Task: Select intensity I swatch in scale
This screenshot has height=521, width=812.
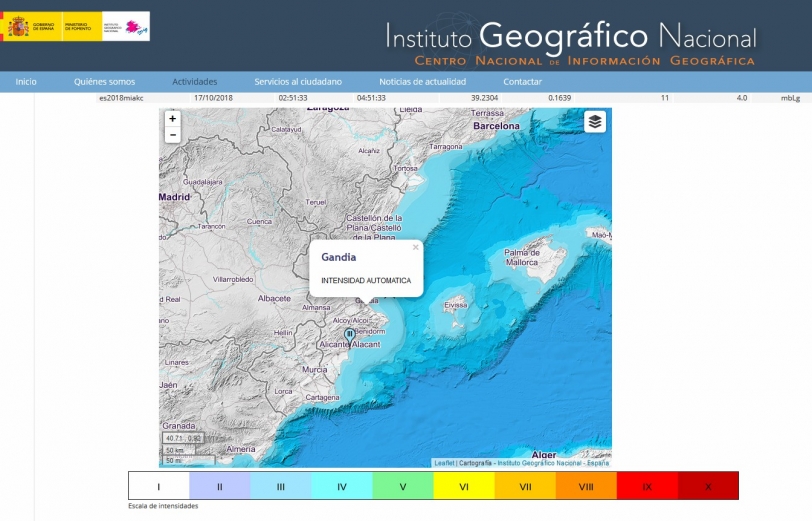Action: [159, 486]
